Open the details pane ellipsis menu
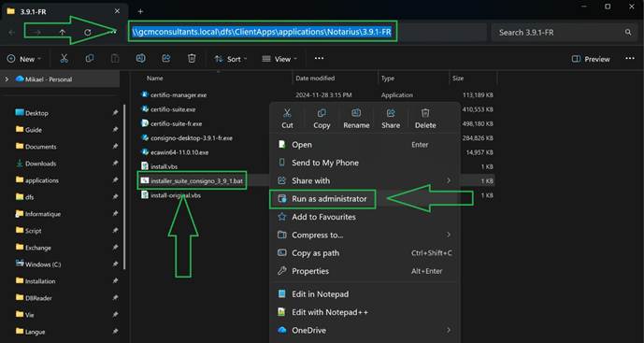Screen dimensions: 644x343 pyautogui.click(x=630, y=59)
